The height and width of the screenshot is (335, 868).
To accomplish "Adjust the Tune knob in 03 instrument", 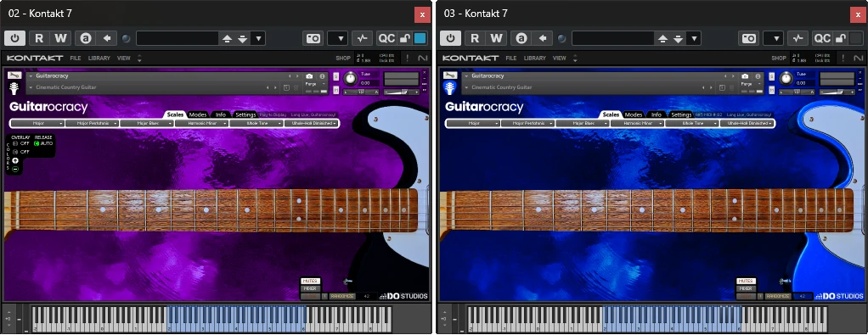I will click(786, 79).
